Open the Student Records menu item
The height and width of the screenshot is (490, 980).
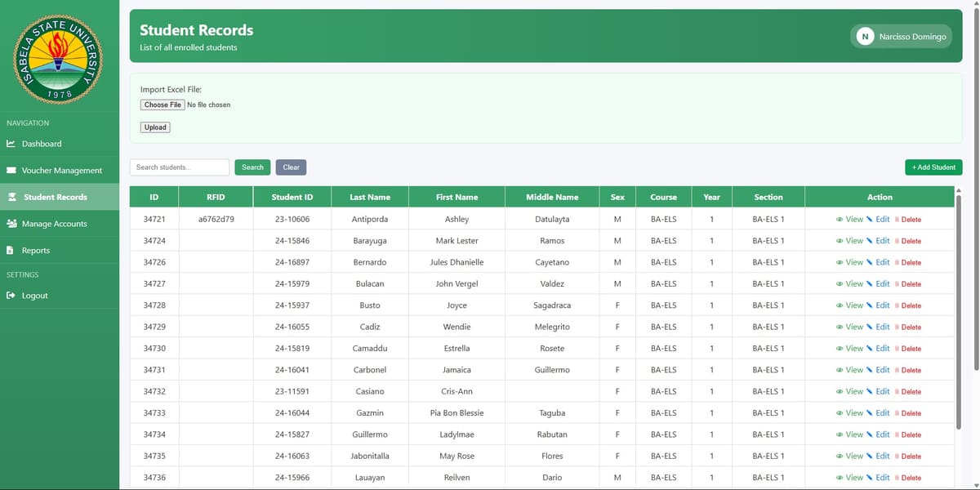(x=55, y=197)
